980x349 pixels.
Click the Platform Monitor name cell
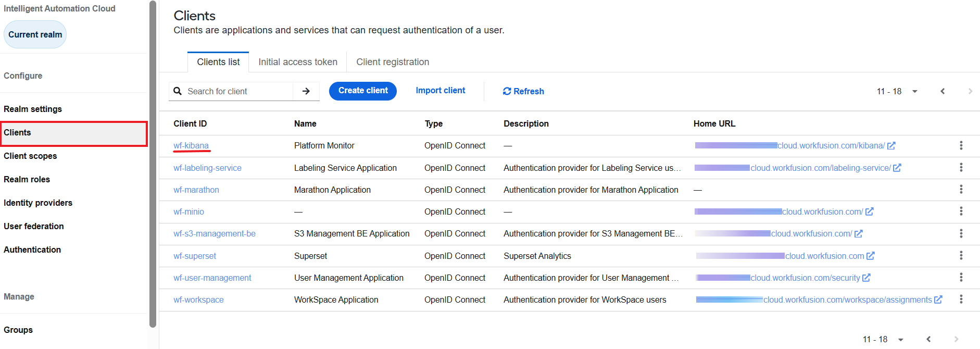[x=324, y=145]
